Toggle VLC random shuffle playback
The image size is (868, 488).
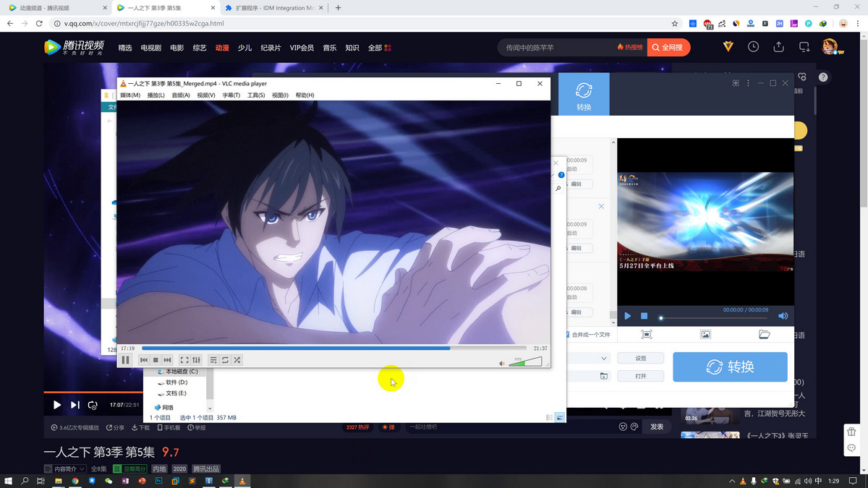tap(237, 360)
